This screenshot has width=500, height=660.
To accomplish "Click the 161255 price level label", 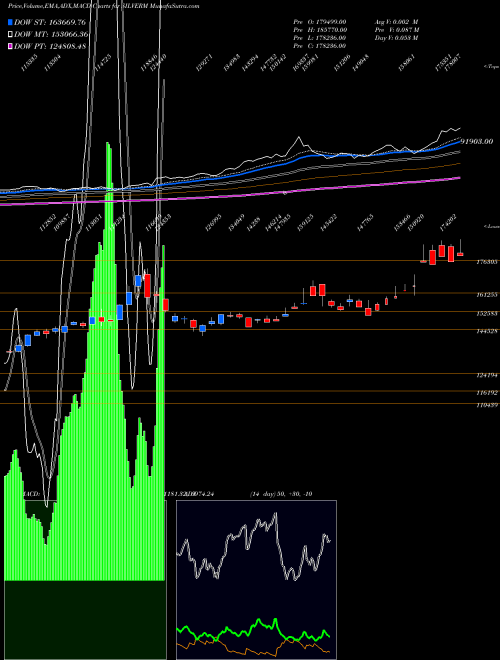I will tap(487, 295).
